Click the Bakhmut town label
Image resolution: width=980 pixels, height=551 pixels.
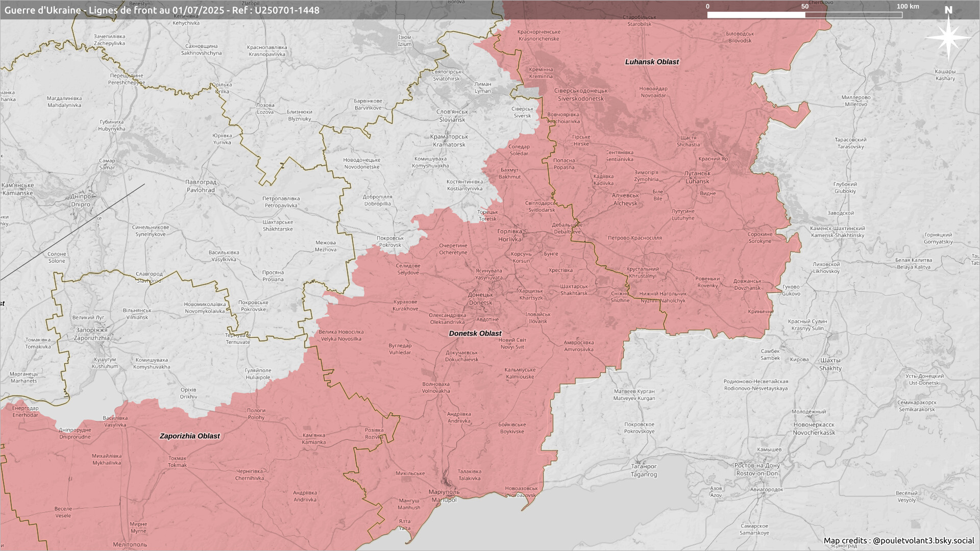[x=509, y=173]
